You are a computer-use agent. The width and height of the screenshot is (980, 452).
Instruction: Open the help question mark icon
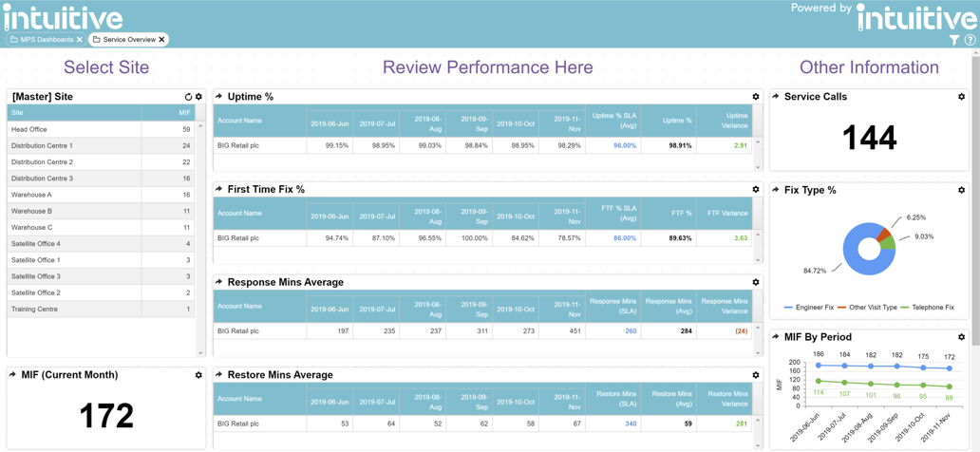(x=970, y=40)
